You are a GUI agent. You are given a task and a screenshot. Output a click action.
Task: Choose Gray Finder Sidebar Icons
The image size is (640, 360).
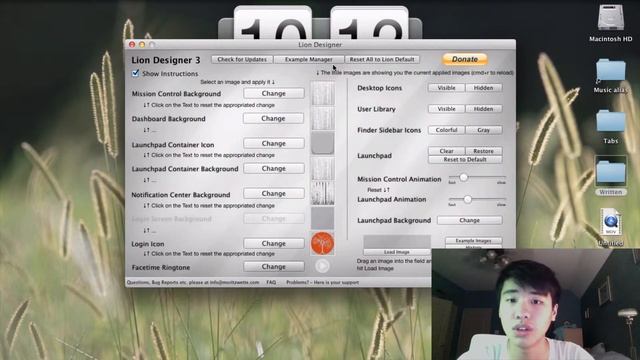[483, 130]
